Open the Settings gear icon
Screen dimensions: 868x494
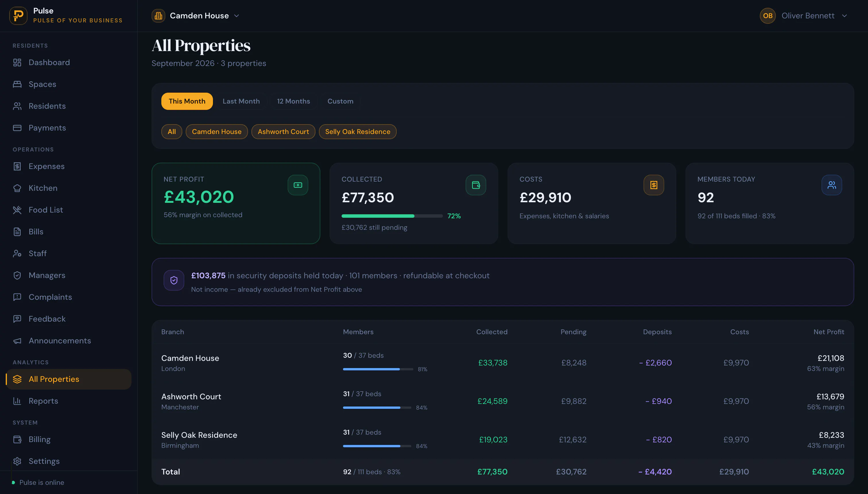point(17,461)
